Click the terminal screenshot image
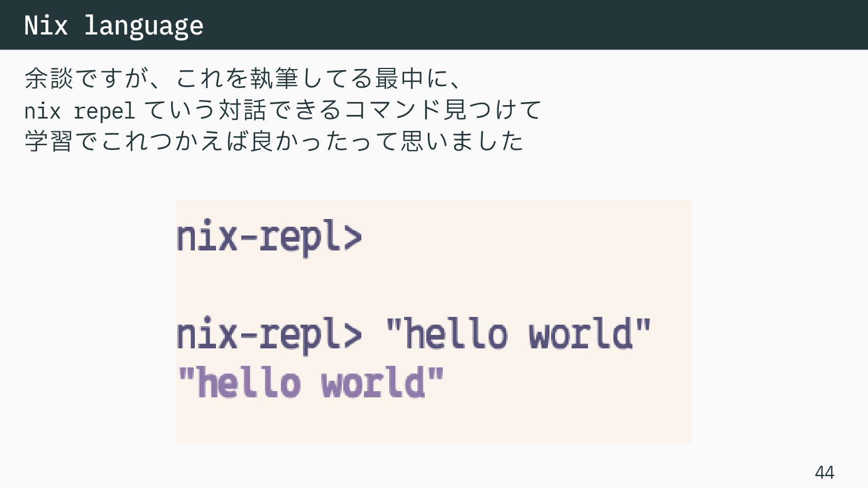Viewport: 868px width, 488px height. click(x=433, y=322)
